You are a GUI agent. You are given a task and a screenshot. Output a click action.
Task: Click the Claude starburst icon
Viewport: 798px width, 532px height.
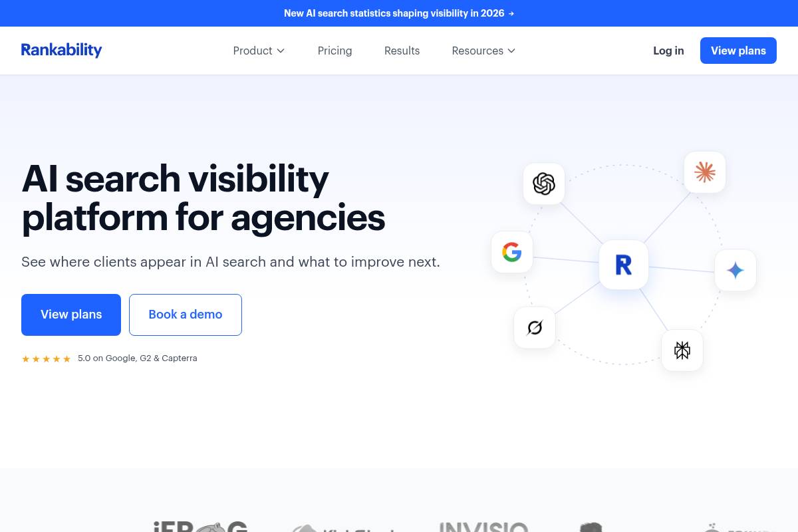(705, 172)
